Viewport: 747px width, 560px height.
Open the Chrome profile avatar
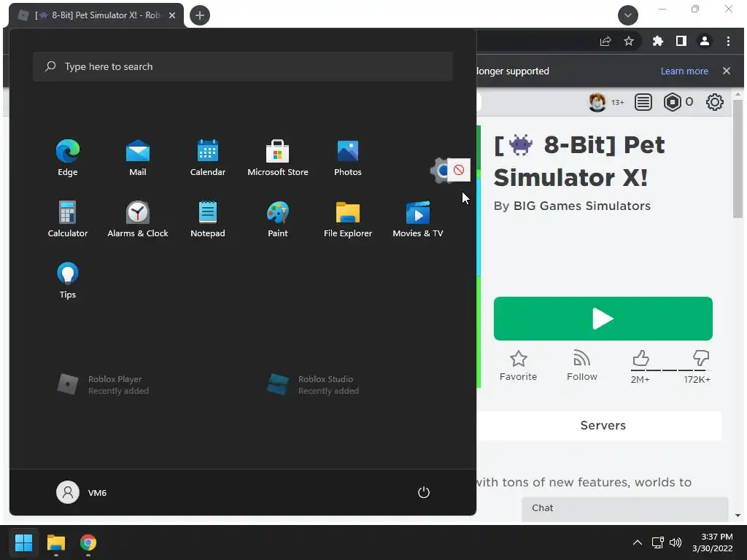705,42
